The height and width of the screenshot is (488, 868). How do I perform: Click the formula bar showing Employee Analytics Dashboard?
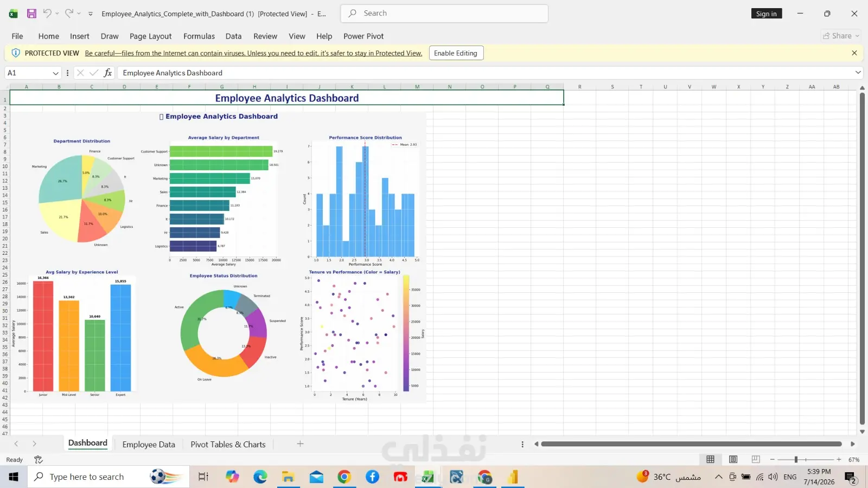click(486, 73)
